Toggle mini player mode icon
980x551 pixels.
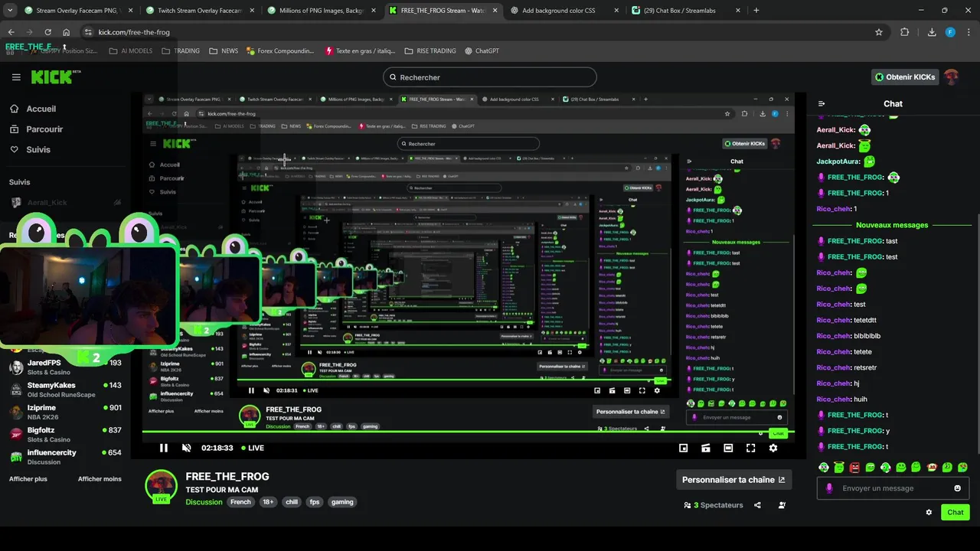[706, 448]
